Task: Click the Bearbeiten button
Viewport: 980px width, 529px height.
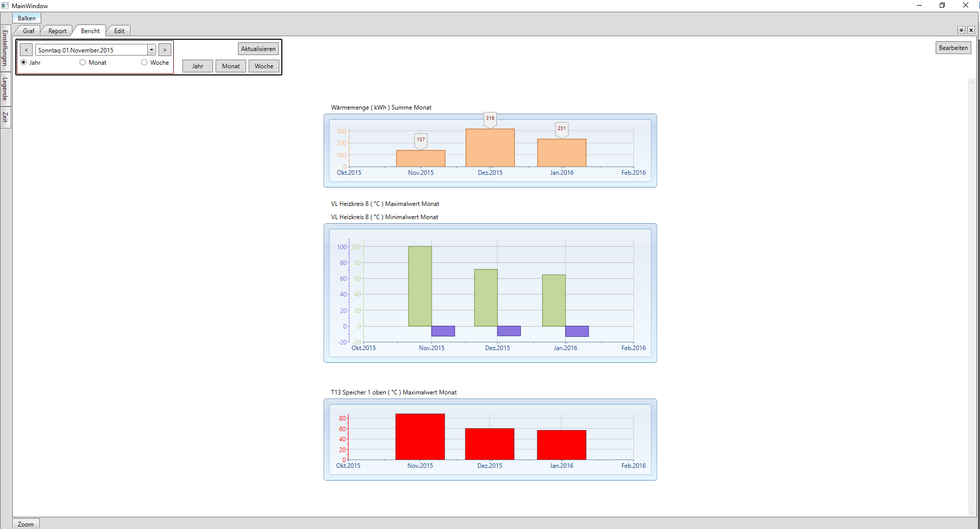Action: [953, 48]
